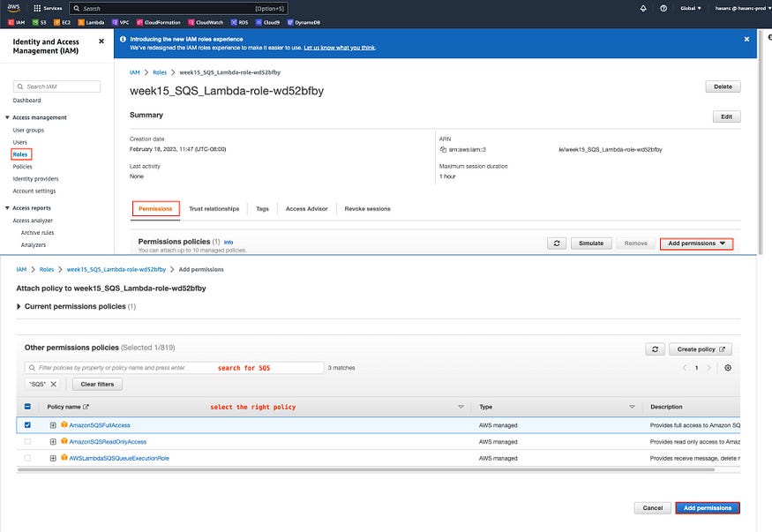The image size is (772, 532).
Task: Expand AWSLambdaSQSQueueExecutionRole policy details
Action: [x=53, y=458]
